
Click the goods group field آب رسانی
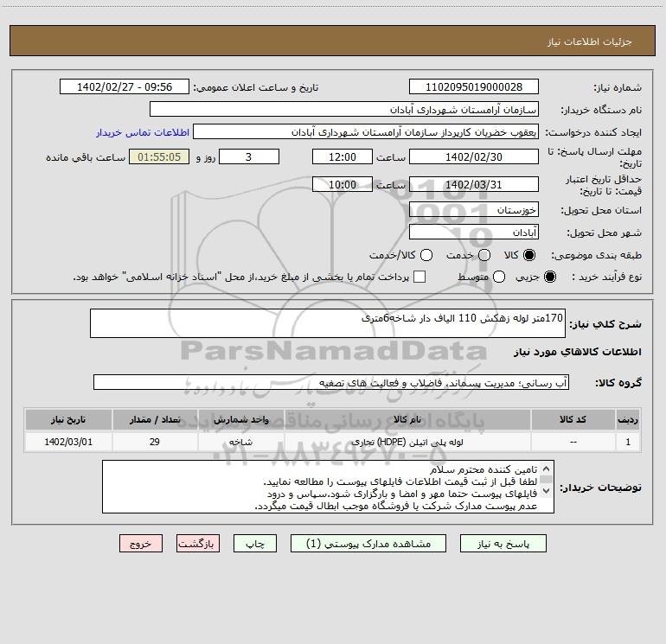coord(331,382)
